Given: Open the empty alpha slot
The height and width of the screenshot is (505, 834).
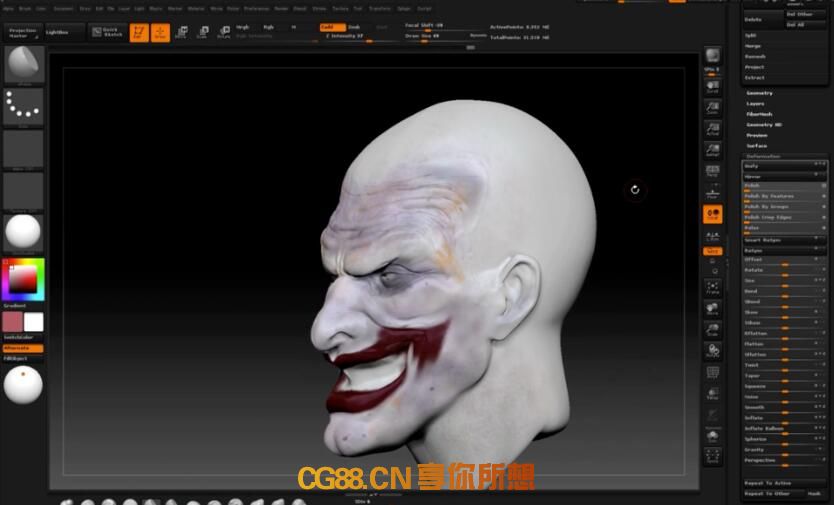Looking at the screenshot, I should tap(23, 149).
